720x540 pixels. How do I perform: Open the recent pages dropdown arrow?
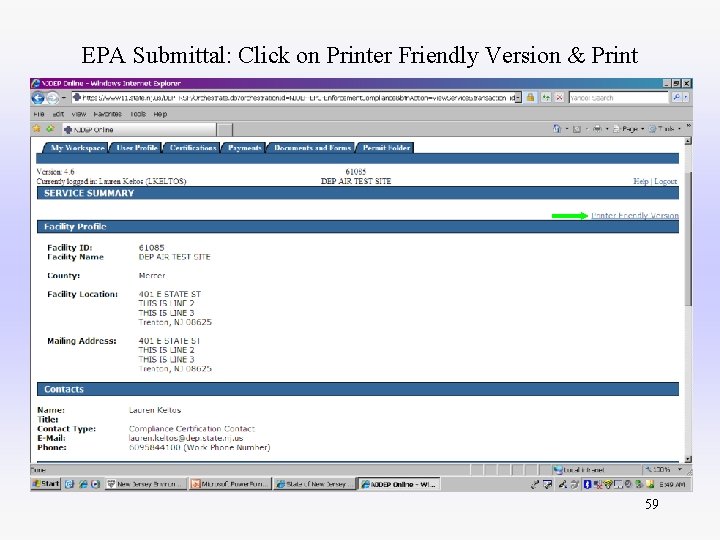click(64, 98)
